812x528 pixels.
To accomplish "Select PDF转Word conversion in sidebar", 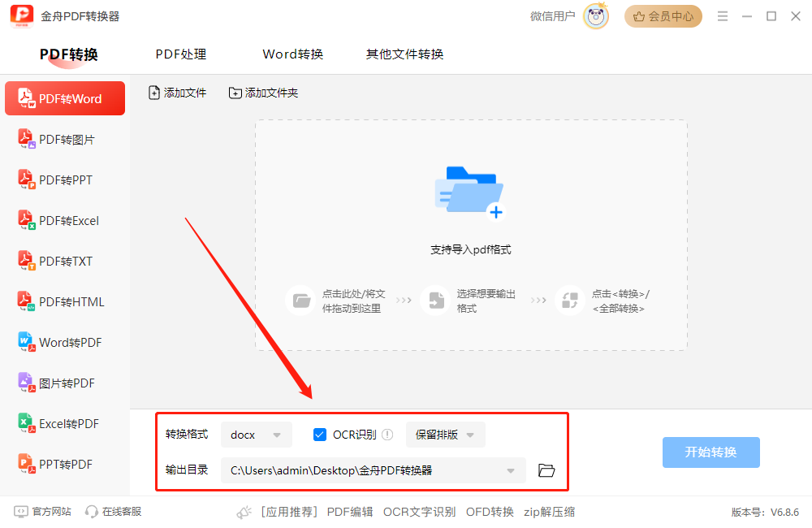I will point(65,98).
